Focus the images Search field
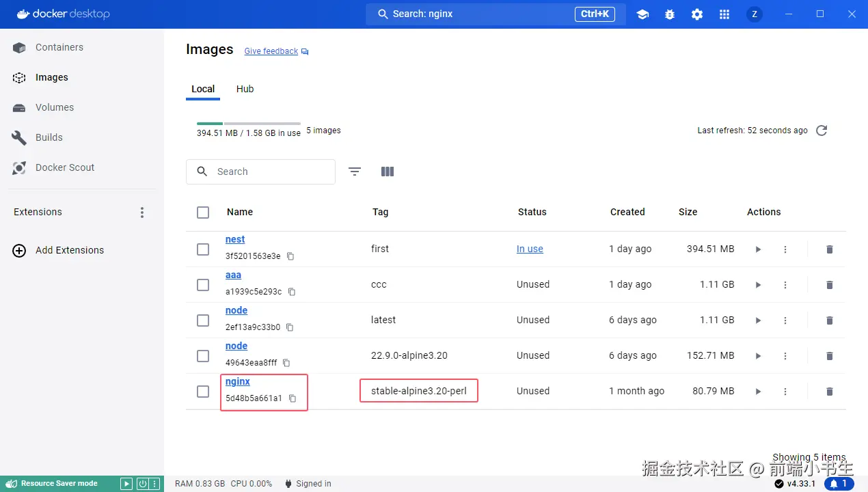868x492 pixels. pos(260,172)
